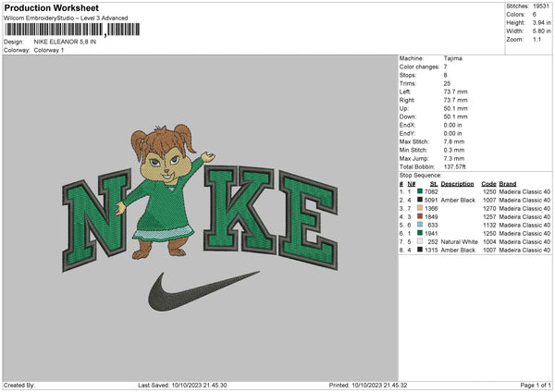Pick the tan swatch next to 1366

420,208
